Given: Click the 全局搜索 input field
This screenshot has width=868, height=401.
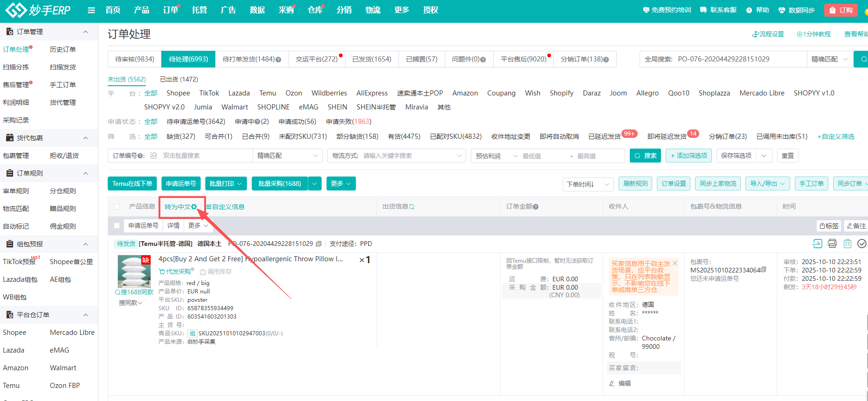Looking at the screenshot, I should click(x=740, y=59).
